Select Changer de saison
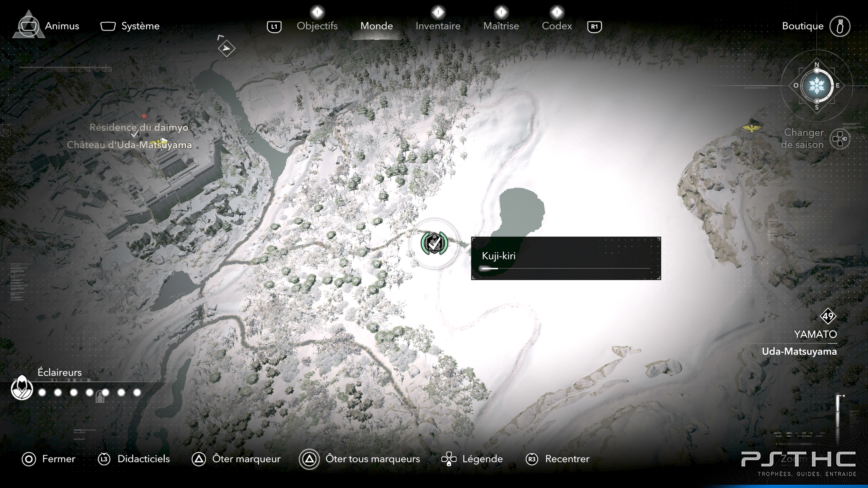868x488 pixels. [802, 138]
